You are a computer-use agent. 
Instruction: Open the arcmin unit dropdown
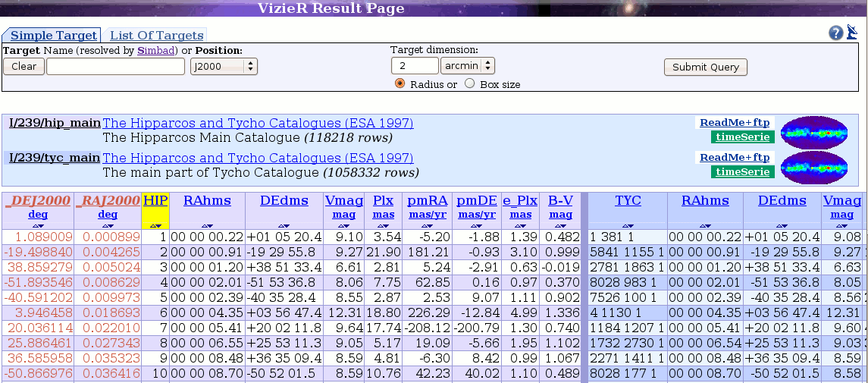click(468, 66)
